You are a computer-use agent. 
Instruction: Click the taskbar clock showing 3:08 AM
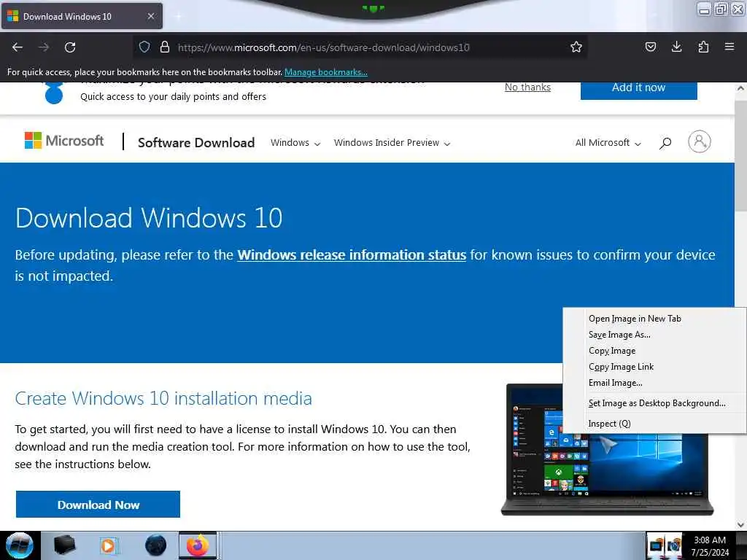pos(710,546)
